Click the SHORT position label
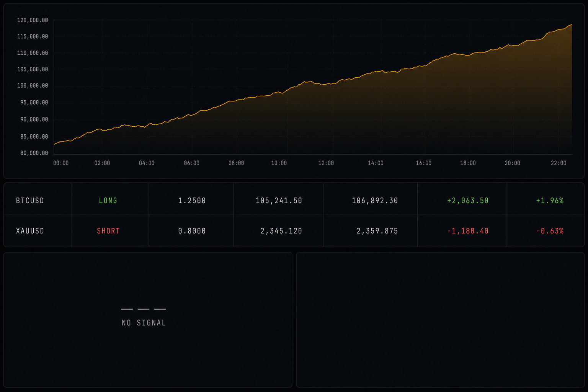 [x=108, y=231]
